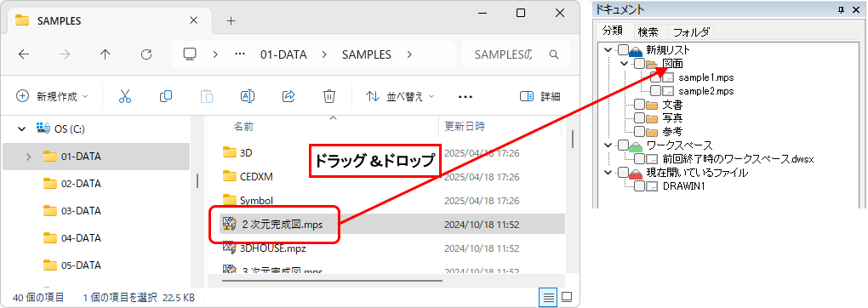Open the See more ellipsis in toolbar
The height and width of the screenshot is (308, 868).
point(465,97)
